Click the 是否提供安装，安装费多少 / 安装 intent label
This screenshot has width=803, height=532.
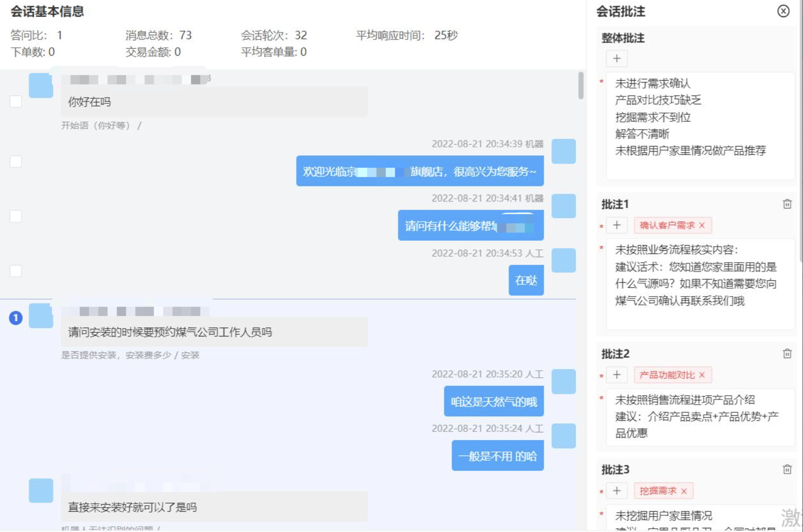[x=130, y=355]
